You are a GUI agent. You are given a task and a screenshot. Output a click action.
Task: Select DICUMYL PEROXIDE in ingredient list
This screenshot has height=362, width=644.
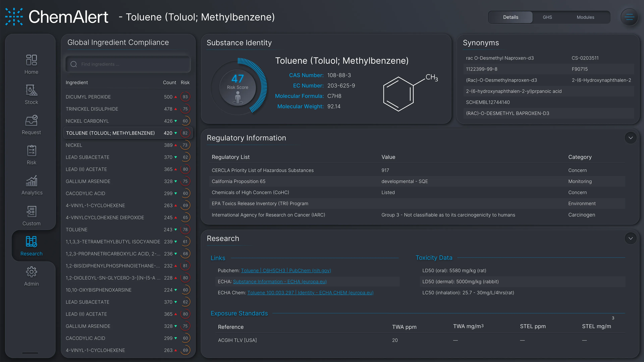[x=88, y=97]
